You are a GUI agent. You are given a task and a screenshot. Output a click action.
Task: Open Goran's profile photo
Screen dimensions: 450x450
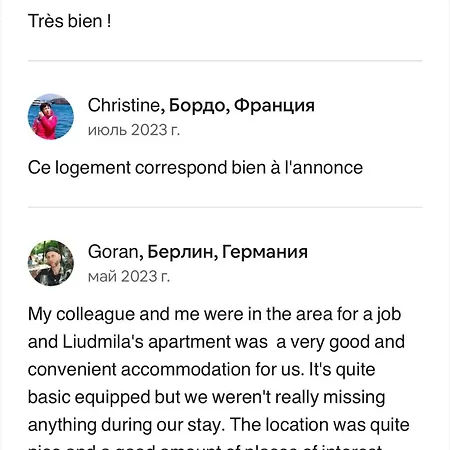51,263
